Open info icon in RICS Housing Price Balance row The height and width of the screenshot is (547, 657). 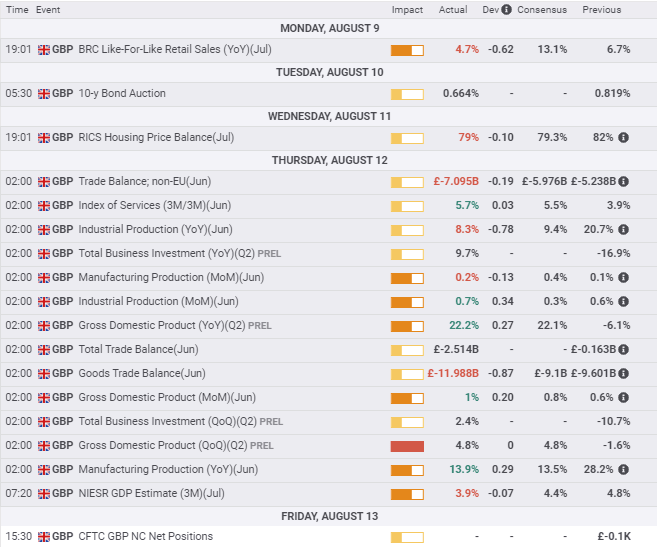coord(624,138)
